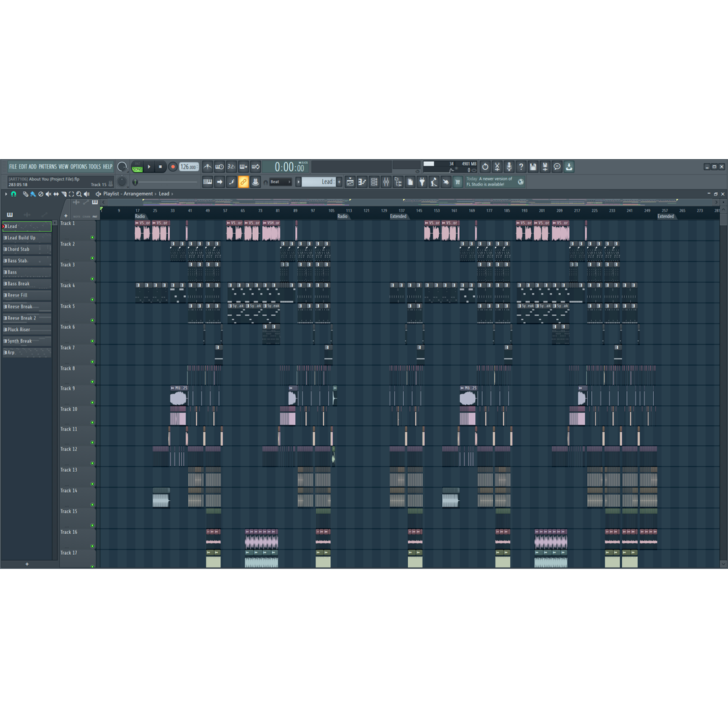Click the one-click audio recording microphone icon
The width and height of the screenshot is (728, 728).
pos(510,166)
